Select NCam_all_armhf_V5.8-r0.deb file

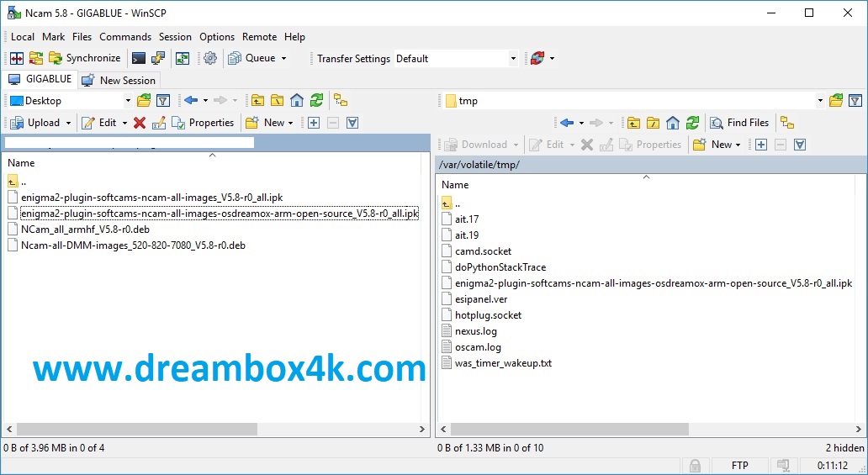(x=85, y=230)
